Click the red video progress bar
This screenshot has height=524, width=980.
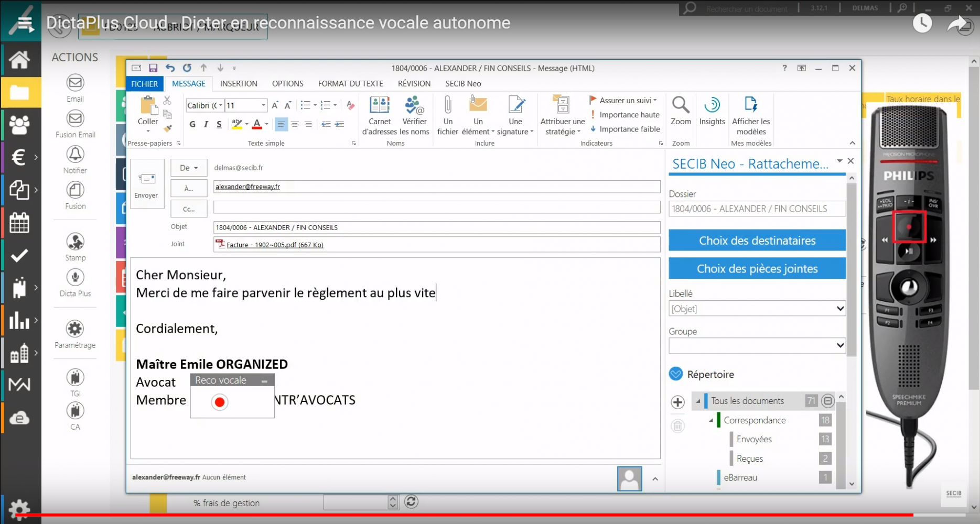pos(464,516)
